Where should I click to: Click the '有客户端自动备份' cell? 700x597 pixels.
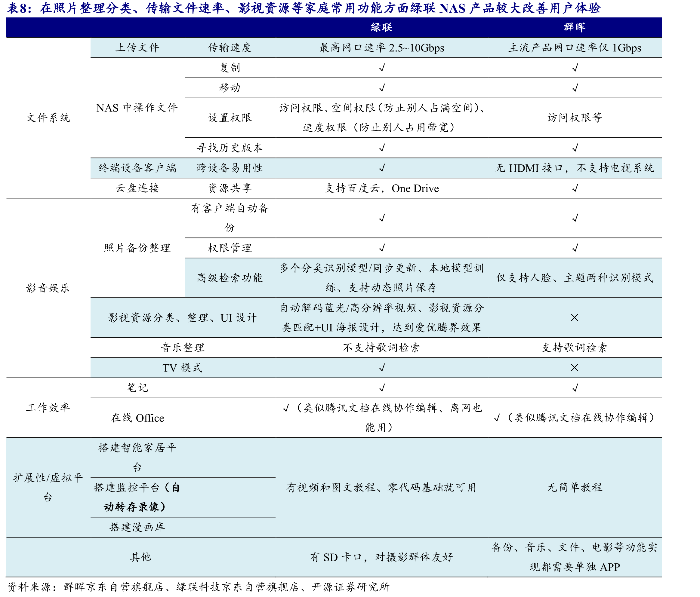(230, 218)
